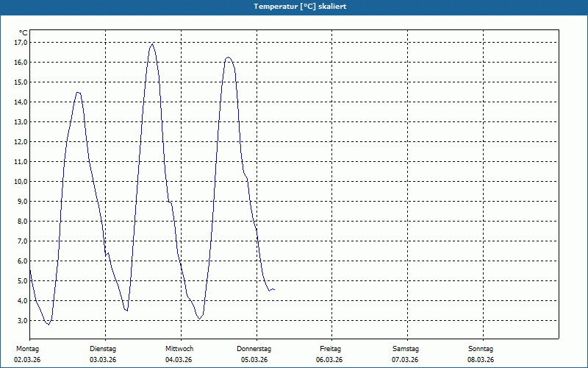Select the 7,0 axis value

[x=22, y=241]
